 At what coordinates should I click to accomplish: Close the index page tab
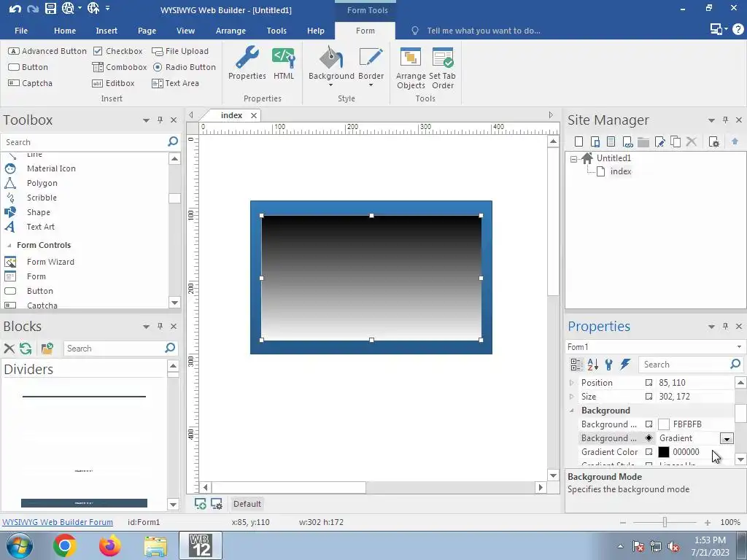pos(254,115)
